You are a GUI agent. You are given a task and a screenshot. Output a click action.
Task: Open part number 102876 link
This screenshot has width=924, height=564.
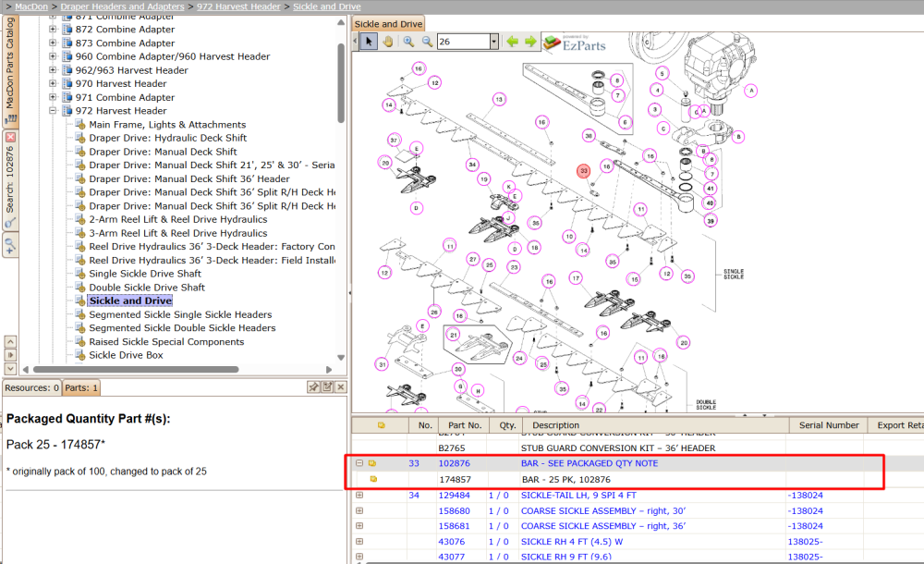pos(454,463)
